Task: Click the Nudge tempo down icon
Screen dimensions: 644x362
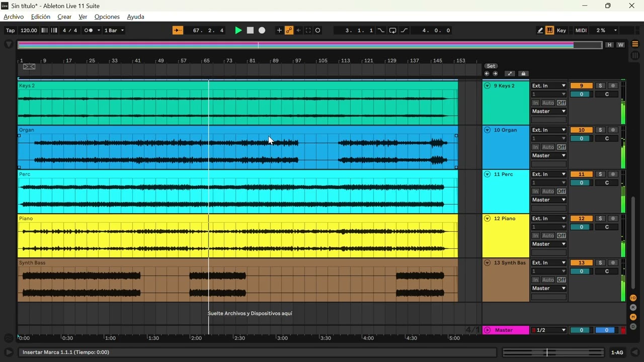Action: 44,30
